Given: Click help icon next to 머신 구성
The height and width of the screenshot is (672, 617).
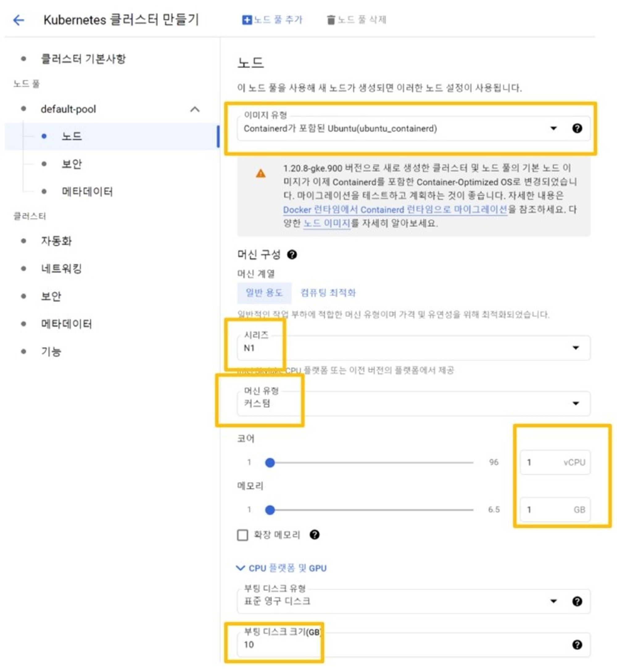Looking at the screenshot, I should (x=292, y=255).
